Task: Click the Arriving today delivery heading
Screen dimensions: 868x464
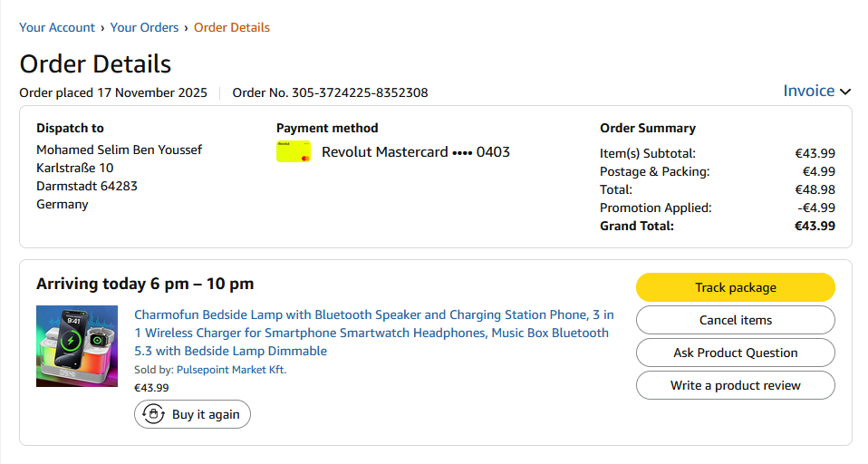Action: (145, 284)
